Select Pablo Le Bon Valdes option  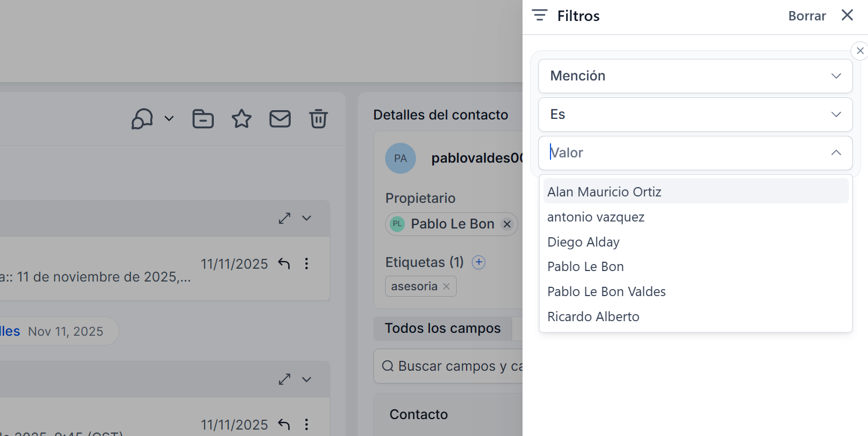tap(606, 291)
